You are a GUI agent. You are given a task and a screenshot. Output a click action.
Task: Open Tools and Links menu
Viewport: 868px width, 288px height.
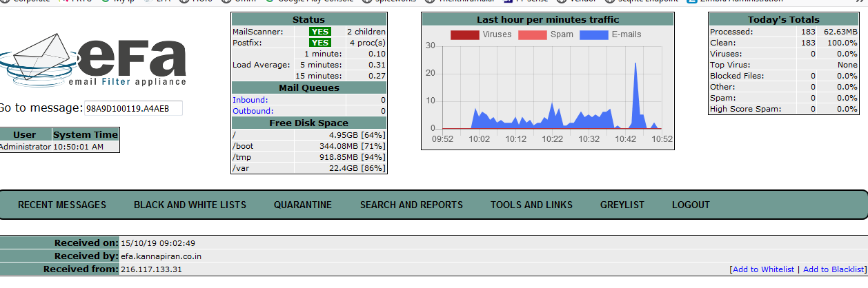coord(531,205)
